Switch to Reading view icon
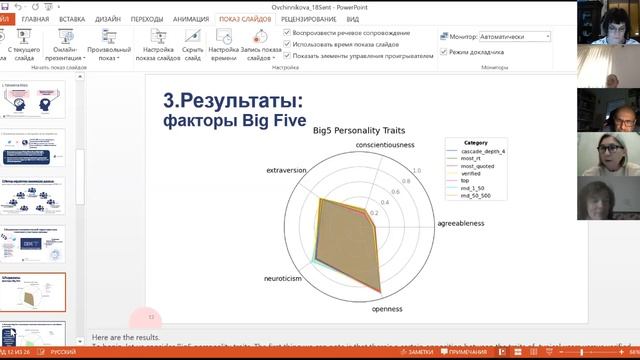 pyautogui.click(x=533, y=352)
